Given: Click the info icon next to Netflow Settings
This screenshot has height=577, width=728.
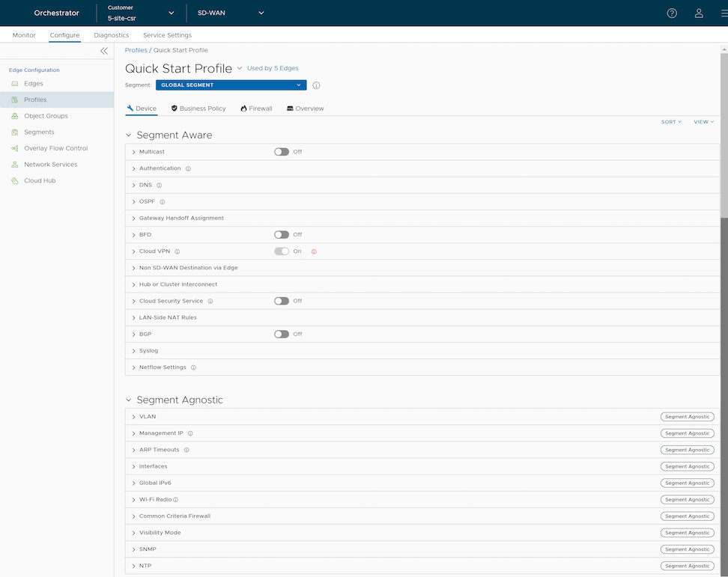Looking at the screenshot, I should click(x=193, y=367).
